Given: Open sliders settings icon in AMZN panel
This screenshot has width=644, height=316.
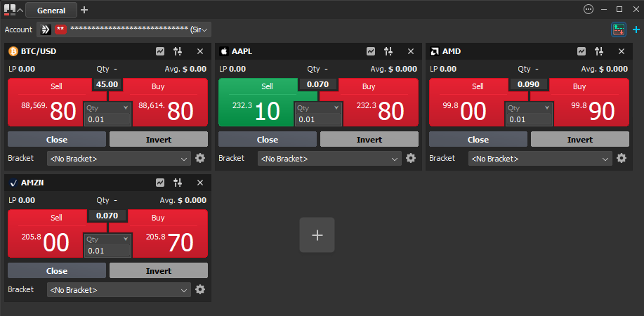Looking at the screenshot, I should tap(178, 183).
